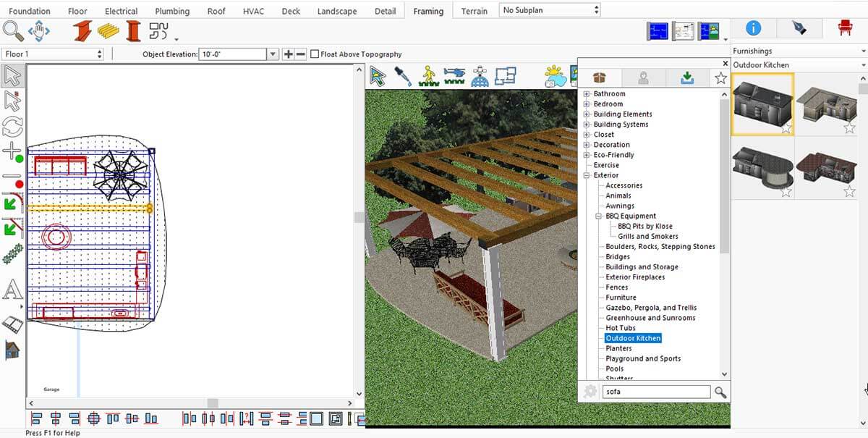
Task: Open the red chair furnishings panel
Action: click(x=844, y=28)
